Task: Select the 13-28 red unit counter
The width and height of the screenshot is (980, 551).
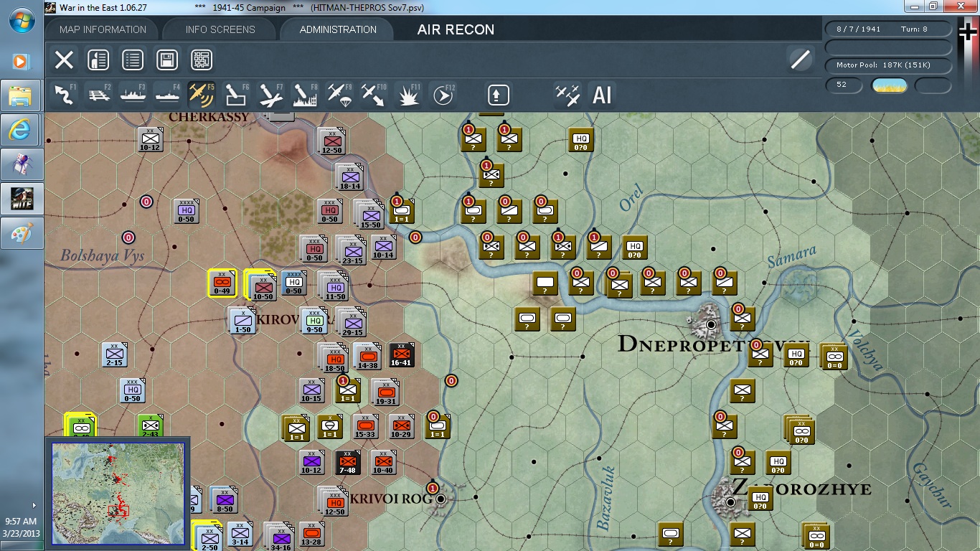Action: click(x=312, y=534)
